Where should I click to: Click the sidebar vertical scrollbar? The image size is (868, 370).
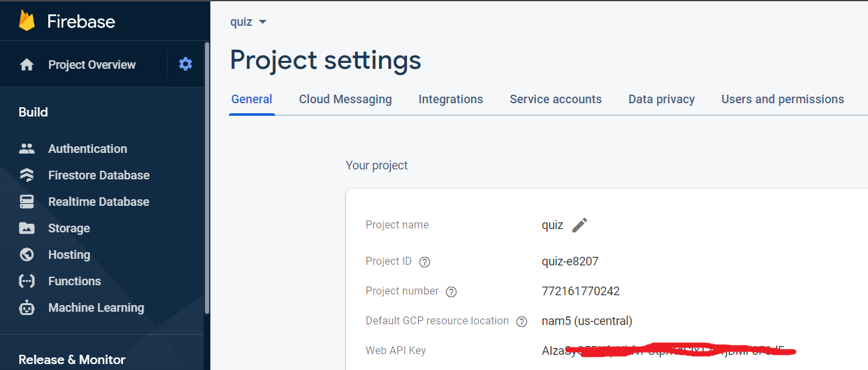pyautogui.click(x=206, y=177)
